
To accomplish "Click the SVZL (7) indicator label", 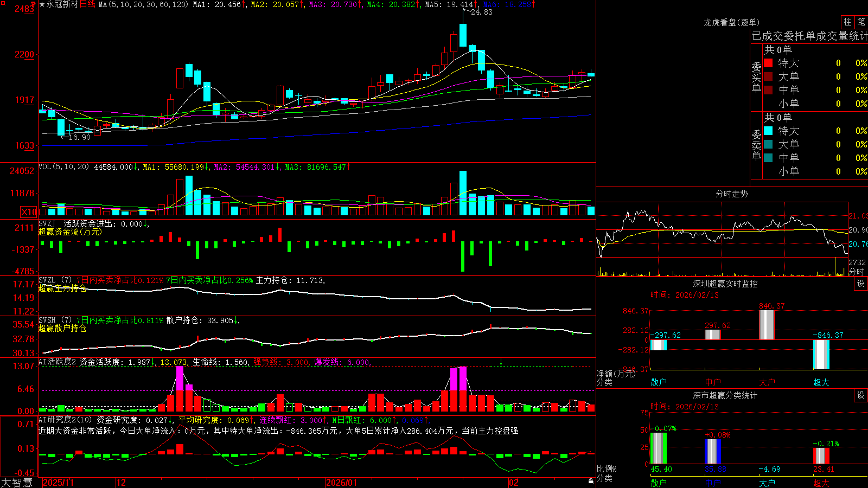I will pyautogui.click(x=55, y=280).
